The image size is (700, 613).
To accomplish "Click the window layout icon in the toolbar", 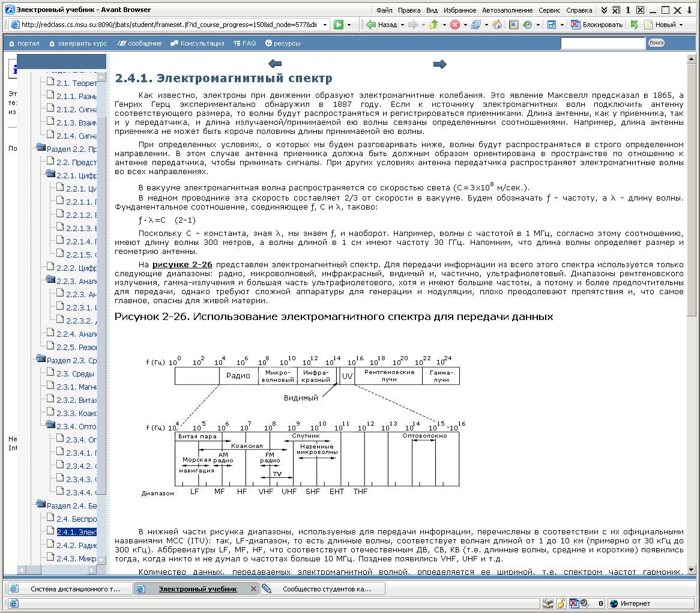I will pos(552,25).
